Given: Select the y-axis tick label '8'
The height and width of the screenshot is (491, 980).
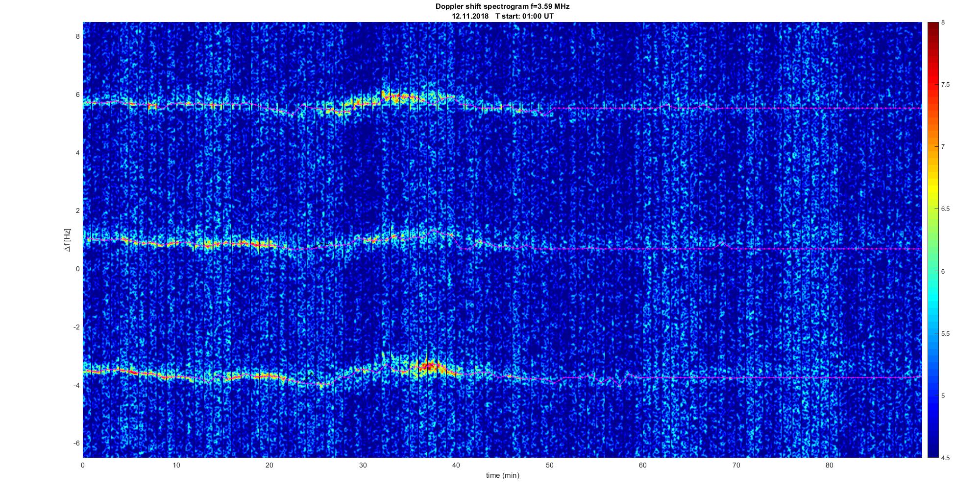Looking at the screenshot, I should (77, 36).
